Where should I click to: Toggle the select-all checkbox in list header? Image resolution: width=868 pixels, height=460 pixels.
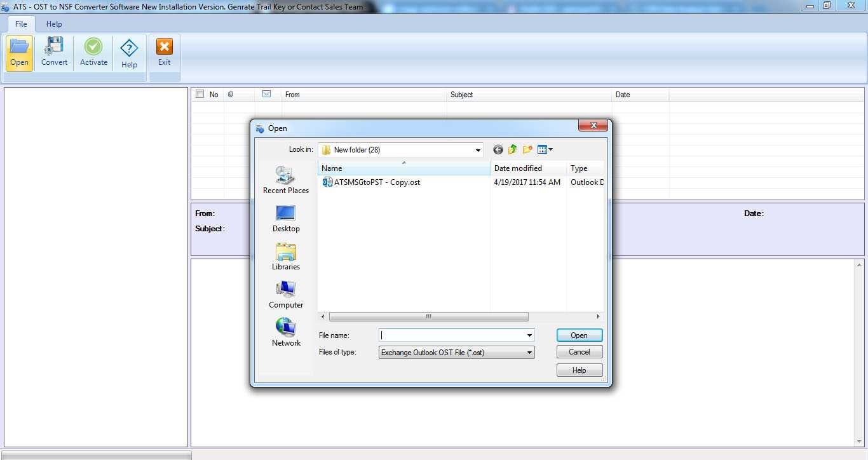pos(200,94)
